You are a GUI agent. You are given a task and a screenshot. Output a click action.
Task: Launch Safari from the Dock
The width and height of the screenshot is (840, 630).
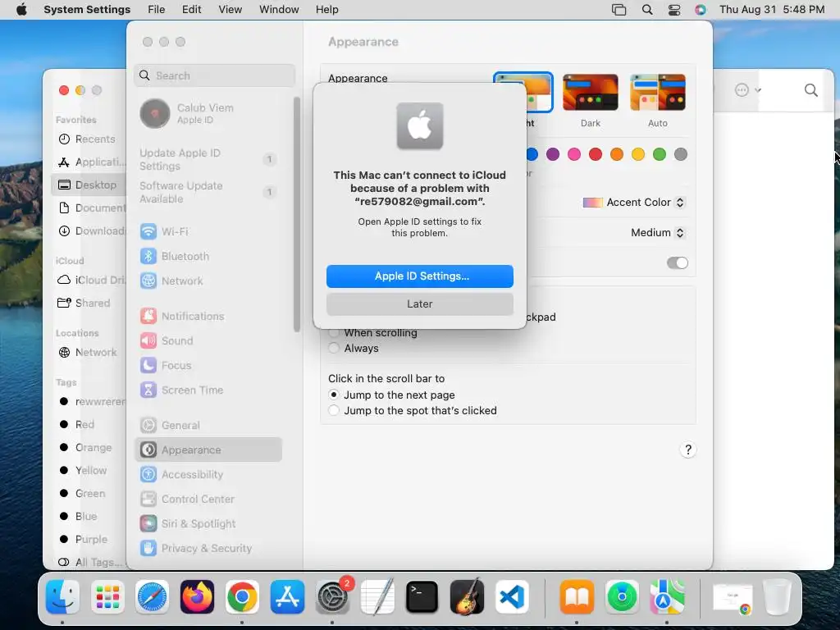[152, 597]
